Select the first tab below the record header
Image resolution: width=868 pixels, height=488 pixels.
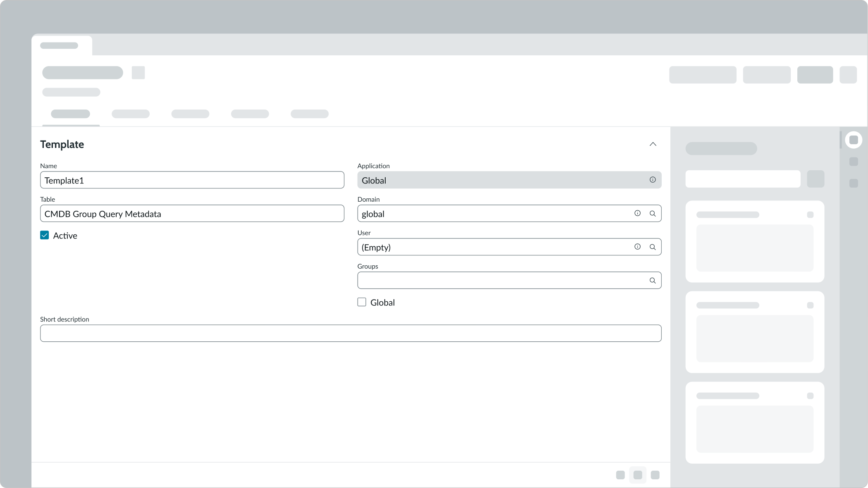(71, 114)
